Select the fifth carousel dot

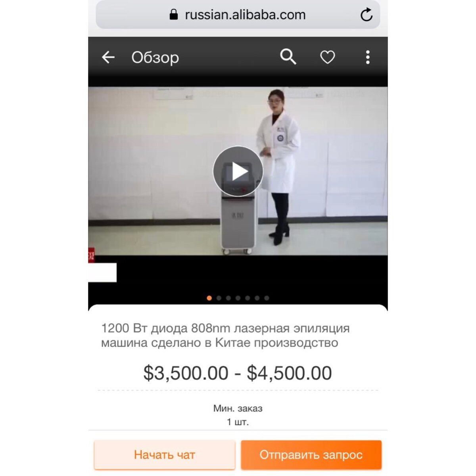pyautogui.click(x=248, y=298)
